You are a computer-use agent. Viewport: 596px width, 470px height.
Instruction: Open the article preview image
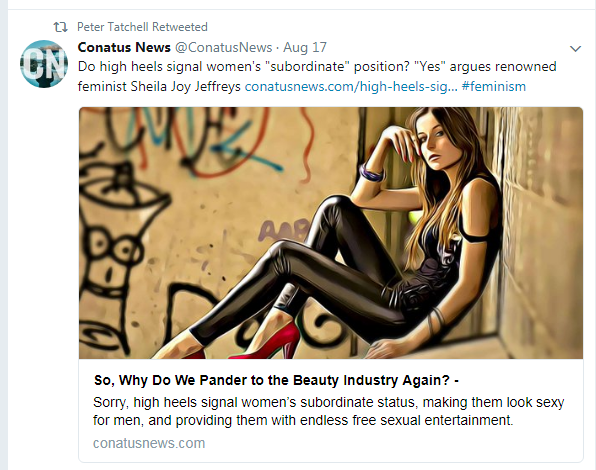pos(331,233)
